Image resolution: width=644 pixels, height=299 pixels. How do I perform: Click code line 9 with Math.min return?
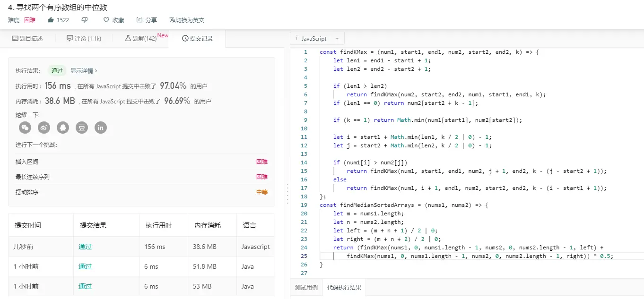coord(427,120)
